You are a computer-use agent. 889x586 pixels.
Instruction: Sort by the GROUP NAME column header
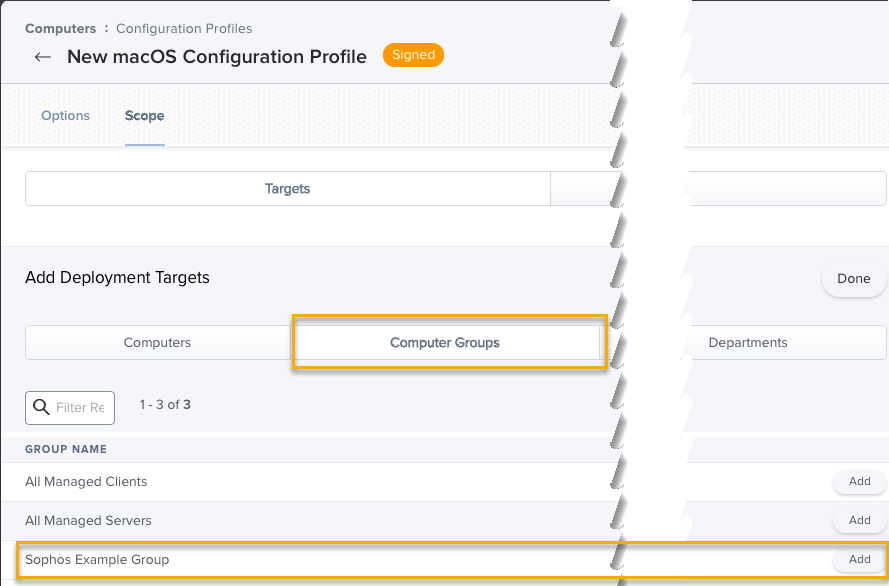point(66,450)
